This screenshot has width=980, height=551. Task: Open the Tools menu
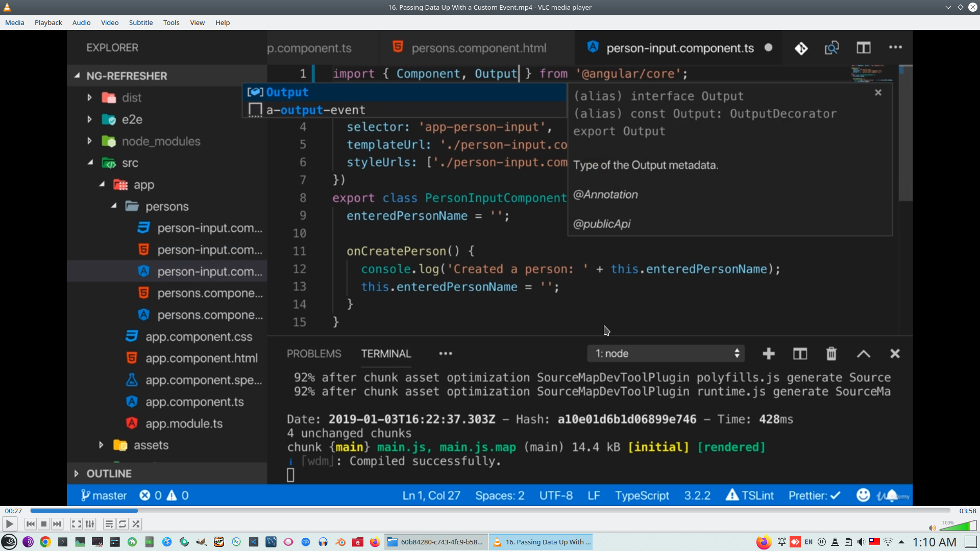pos(171,22)
